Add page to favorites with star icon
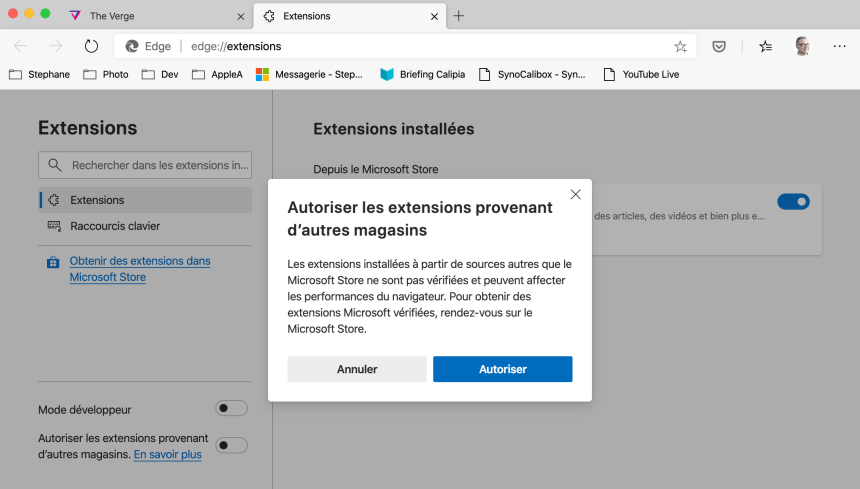 pos(680,46)
